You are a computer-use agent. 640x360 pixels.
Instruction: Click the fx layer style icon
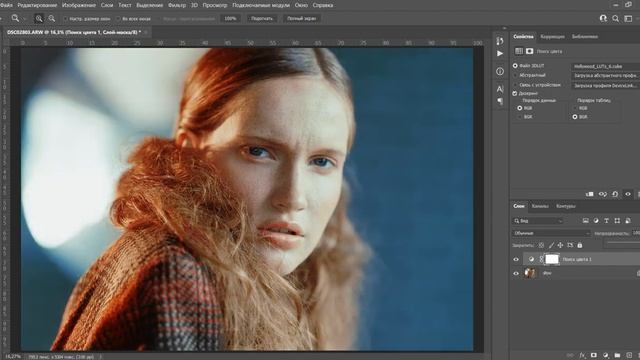(x=582, y=356)
